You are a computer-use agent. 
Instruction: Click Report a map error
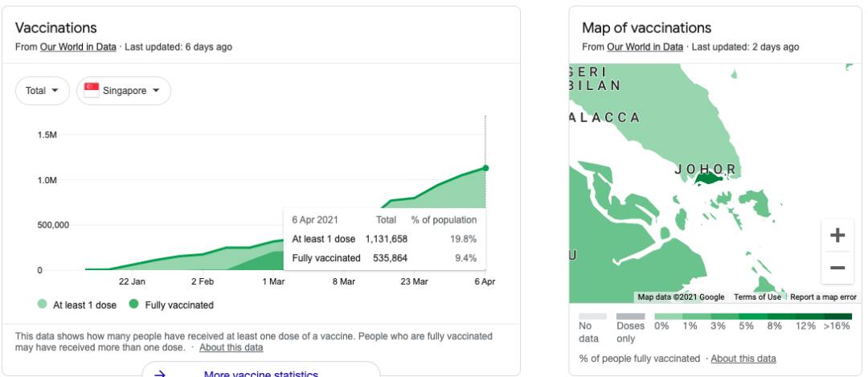click(x=823, y=297)
